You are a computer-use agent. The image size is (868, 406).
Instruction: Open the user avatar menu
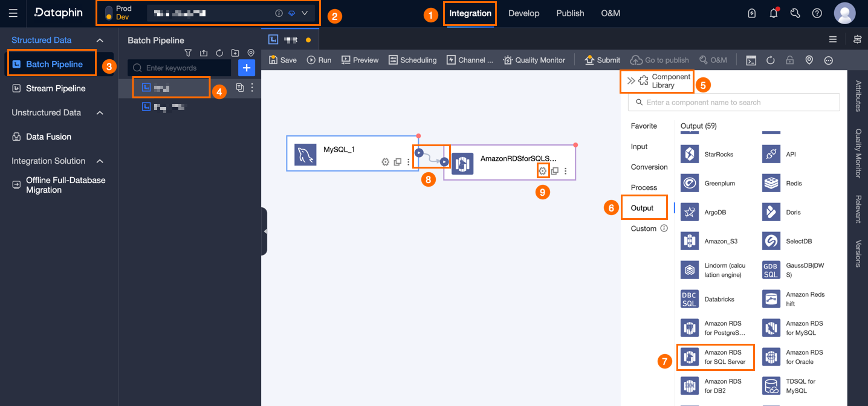844,13
